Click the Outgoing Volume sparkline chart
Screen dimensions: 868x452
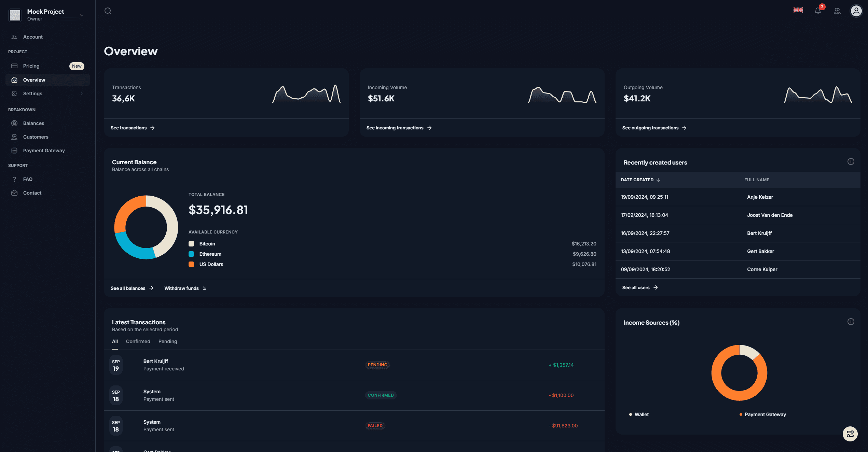pos(818,95)
